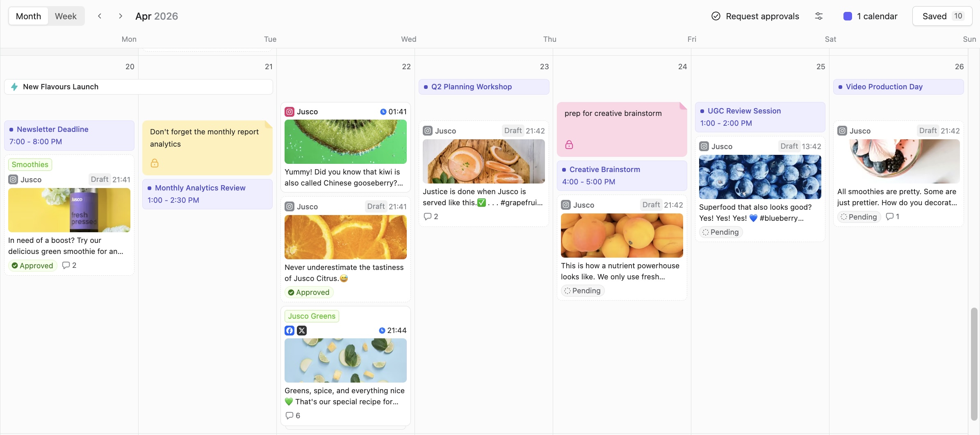Viewport: 980px width, 435px height.
Task: Open the apricots image thumbnail
Action: click(622, 236)
